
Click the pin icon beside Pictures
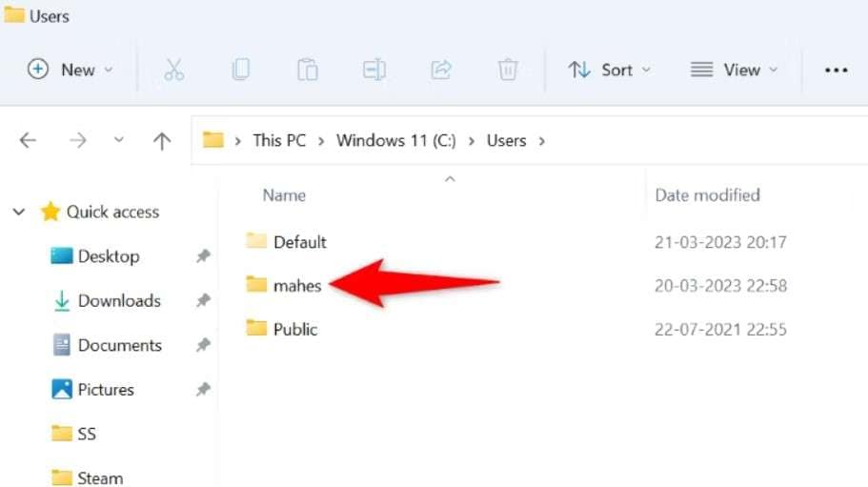pos(203,390)
